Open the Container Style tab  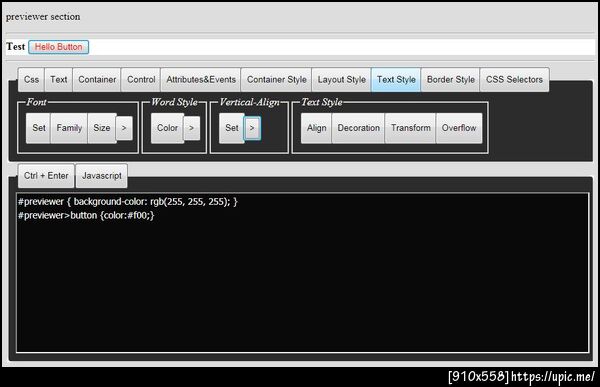(276, 80)
